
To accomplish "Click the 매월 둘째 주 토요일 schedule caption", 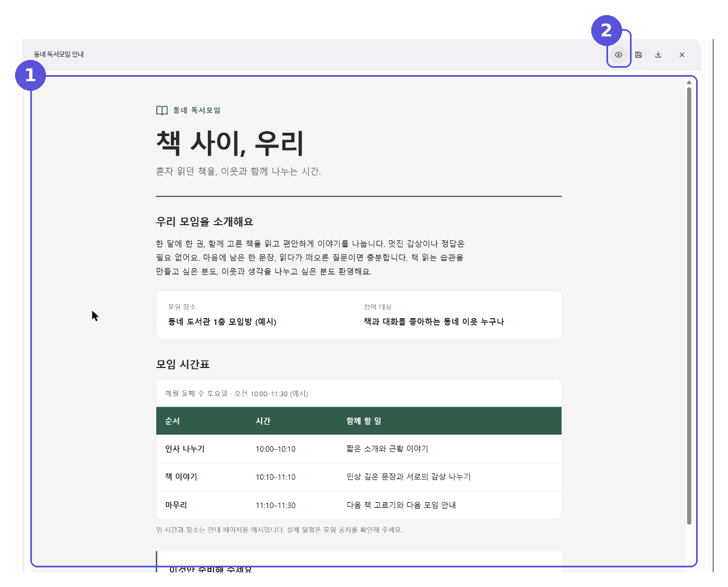I will coord(237,394).
